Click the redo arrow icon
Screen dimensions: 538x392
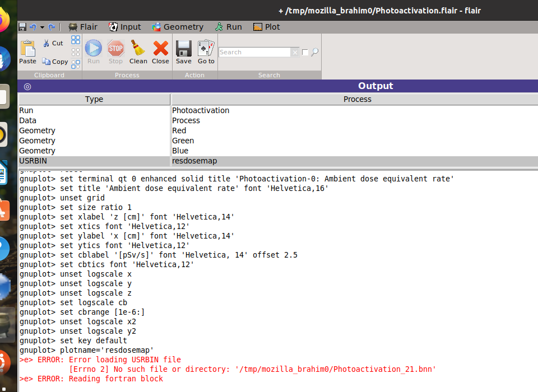[52, 27]
